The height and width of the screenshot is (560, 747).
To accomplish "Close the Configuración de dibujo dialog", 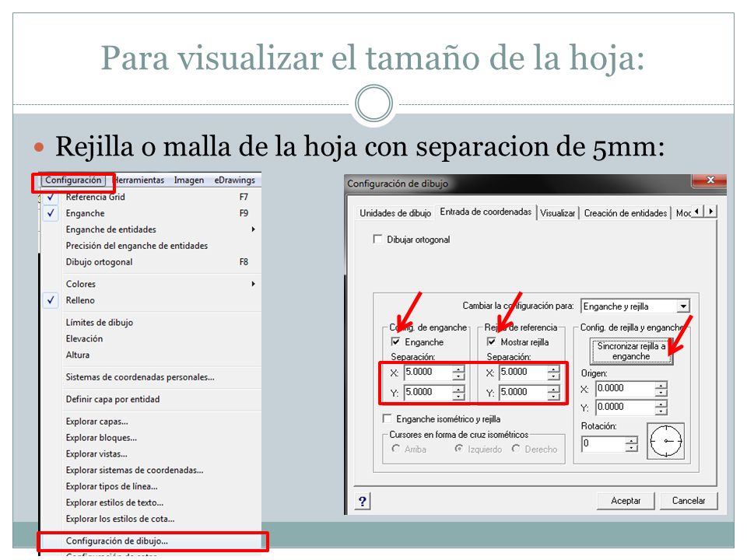I will tap(710, 180).
